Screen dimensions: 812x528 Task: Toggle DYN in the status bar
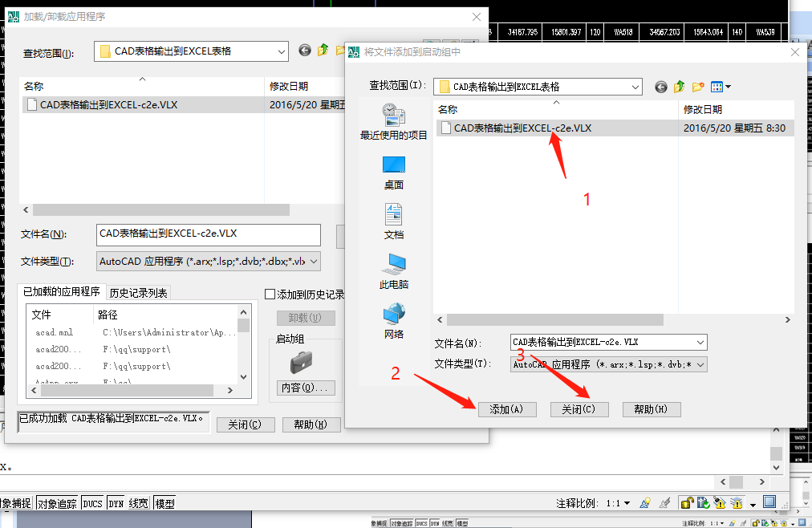click(x=116, y=503)
